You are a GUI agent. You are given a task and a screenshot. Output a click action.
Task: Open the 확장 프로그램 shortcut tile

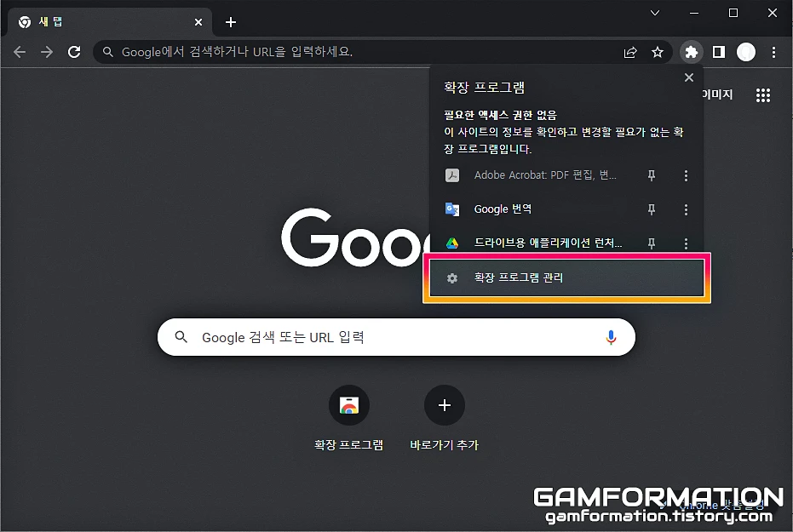[x=349, y=418]
